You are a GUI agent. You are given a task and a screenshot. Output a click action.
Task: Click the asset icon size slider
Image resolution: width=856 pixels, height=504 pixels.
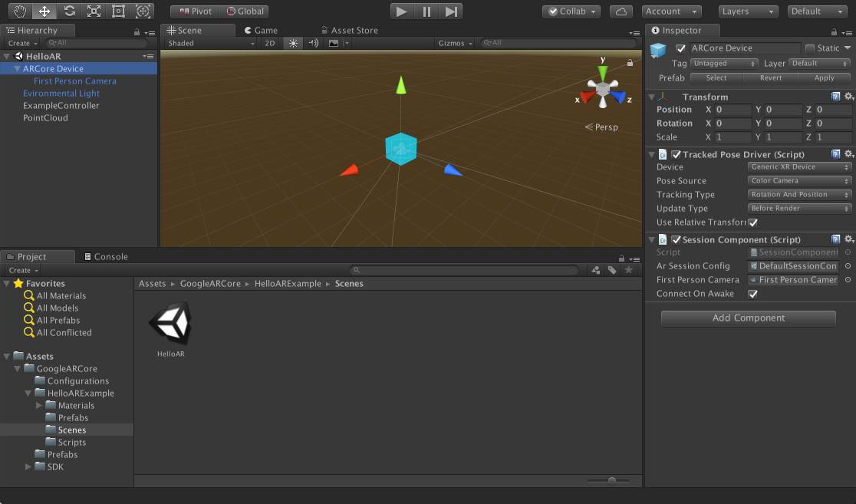pos(611,480)
